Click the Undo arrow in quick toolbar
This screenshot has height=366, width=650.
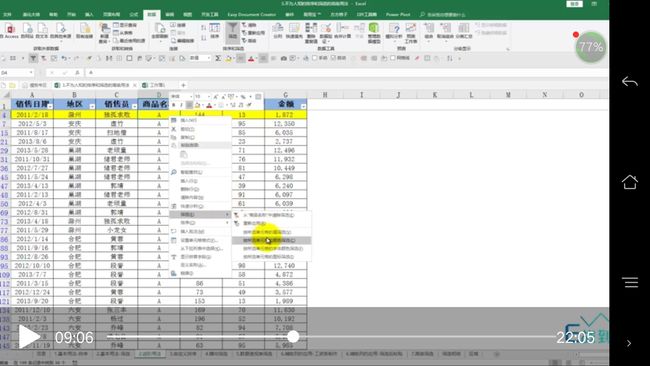[64, 58]
